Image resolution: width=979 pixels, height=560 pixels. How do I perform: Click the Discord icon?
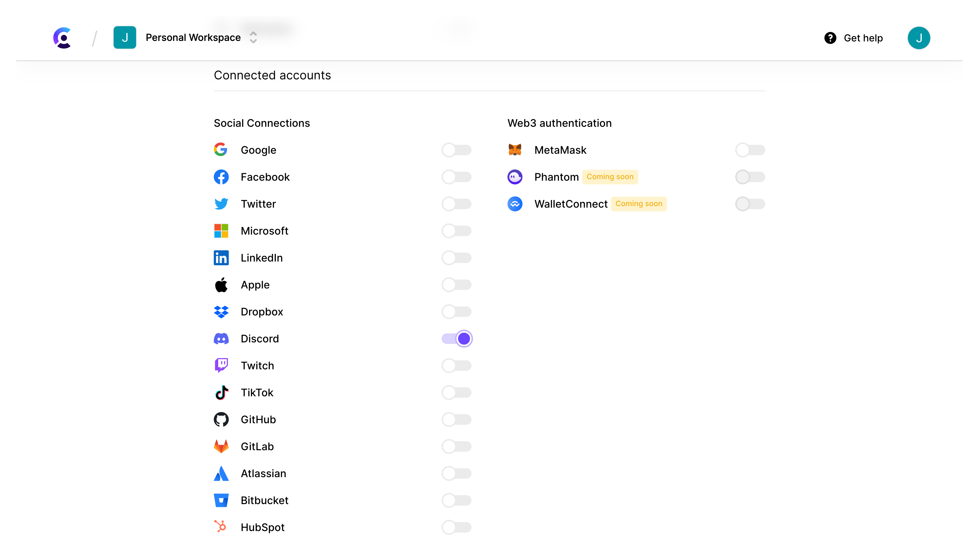coord(221,338)
